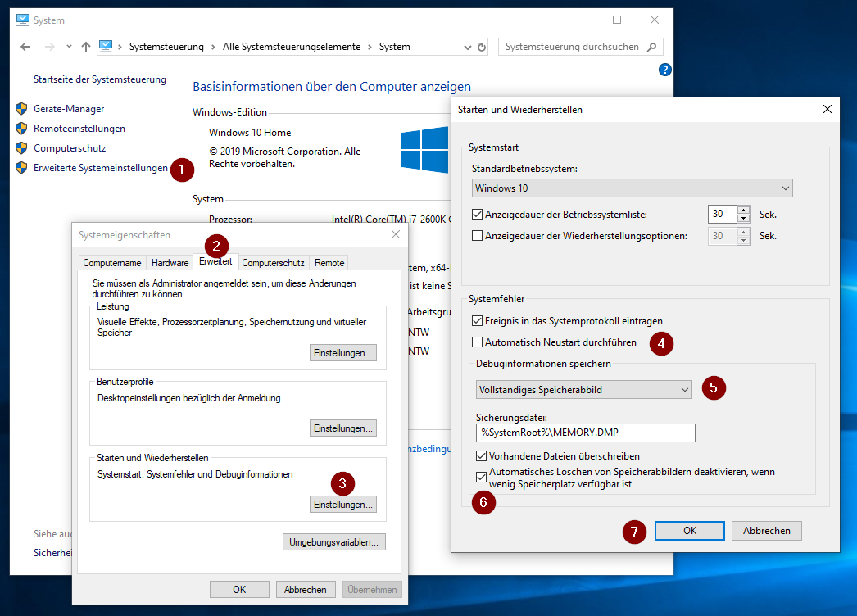Confirm Starten und Wiederherstellen with OK
Viewport: 857px width, 616px height.
690,531
